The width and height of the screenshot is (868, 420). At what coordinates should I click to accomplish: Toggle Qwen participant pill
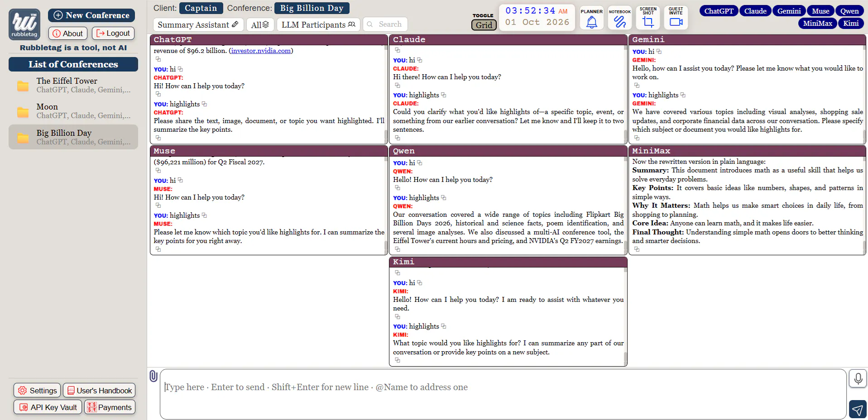pos(849,11)
